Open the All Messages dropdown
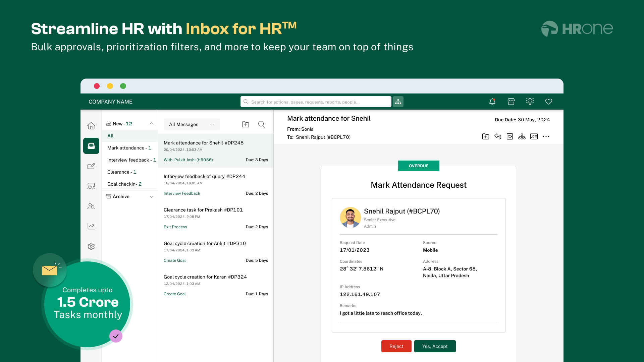This screenshot has height=362, width=644. (192, 124)
